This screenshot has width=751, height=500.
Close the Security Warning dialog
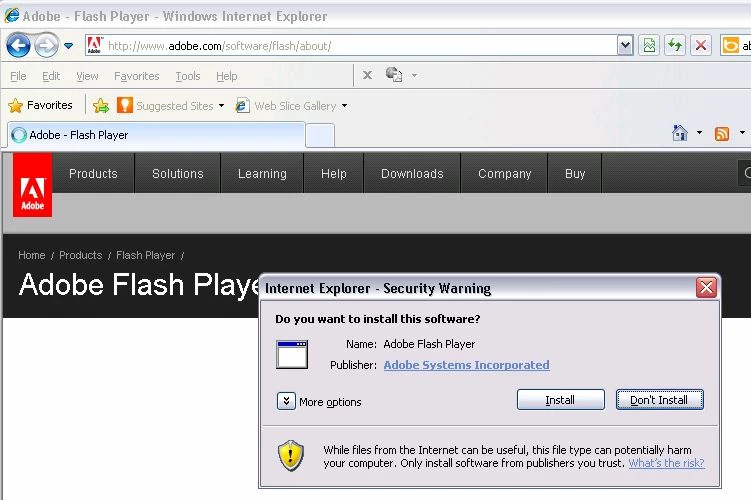click(x=706, y=287)
